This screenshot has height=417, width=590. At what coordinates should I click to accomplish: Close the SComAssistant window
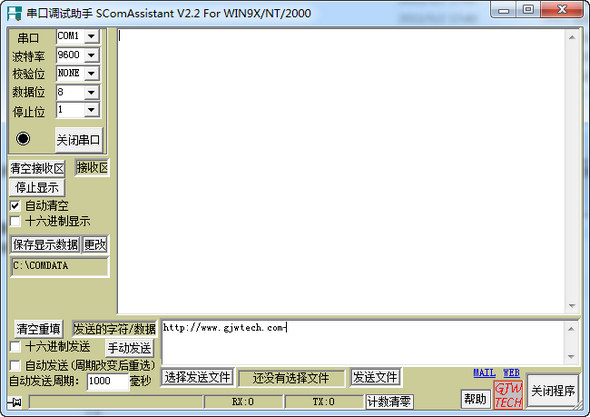[x=562, y=10]
